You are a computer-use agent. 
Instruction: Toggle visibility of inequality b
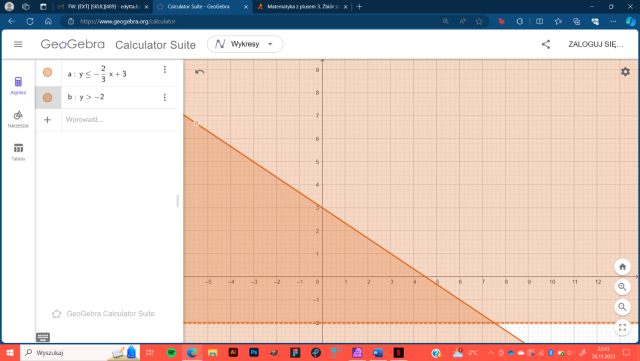[48, 98]
